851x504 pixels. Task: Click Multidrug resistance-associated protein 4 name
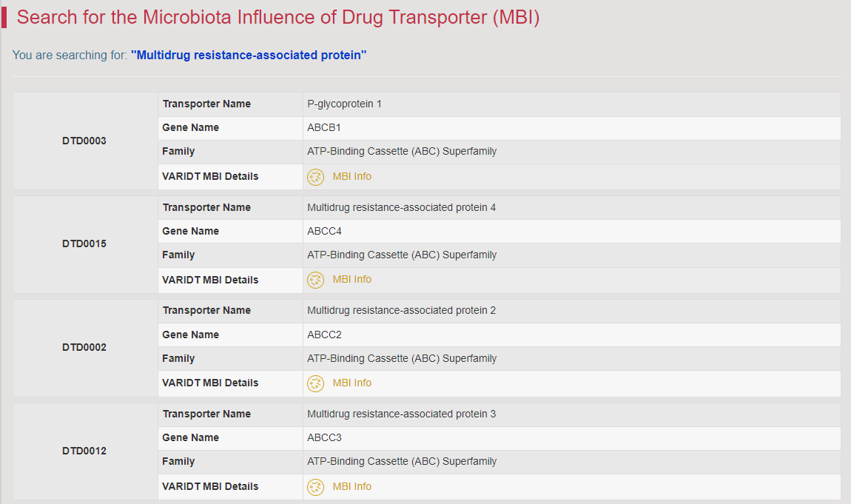[x=401, y=208]
